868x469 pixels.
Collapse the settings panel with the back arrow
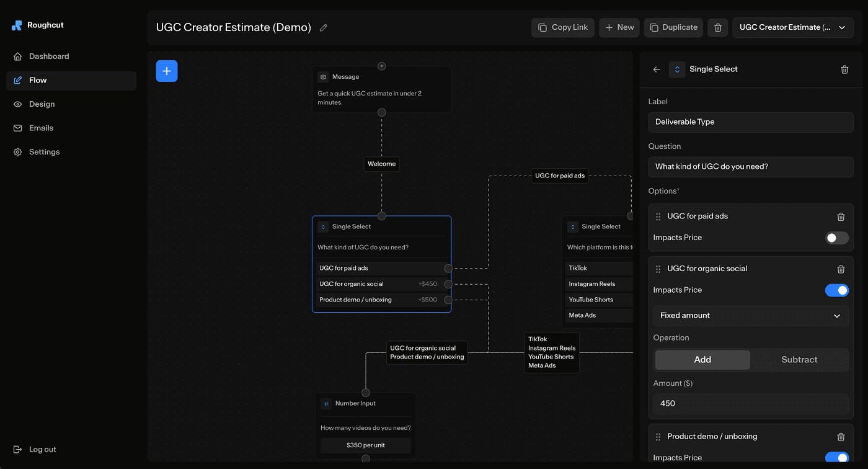(x=656, y=69)
